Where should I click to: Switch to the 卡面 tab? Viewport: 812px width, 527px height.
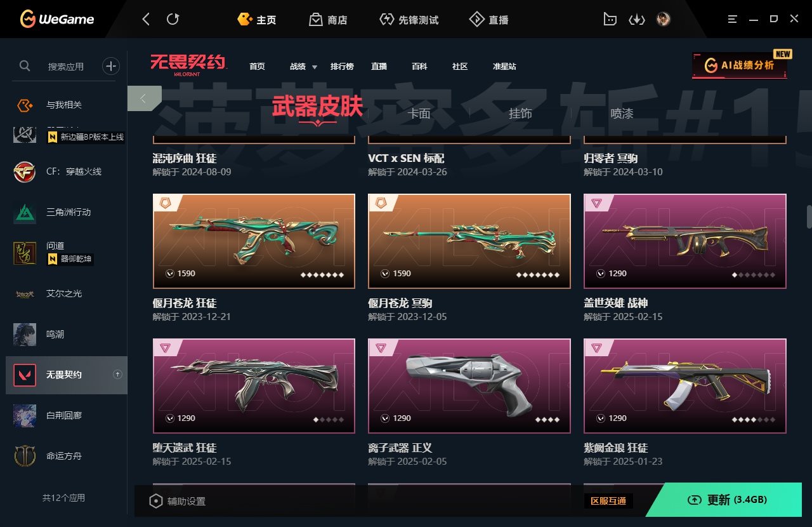(419, 114)
